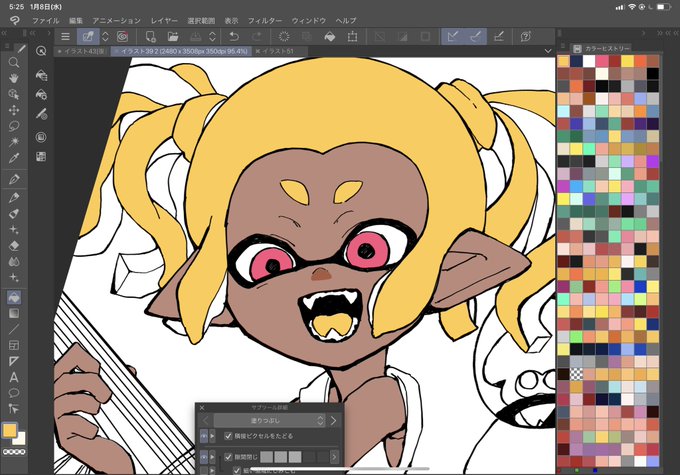
Task: Expand document tabs overflow chevron
Action: tap(548, 51)
